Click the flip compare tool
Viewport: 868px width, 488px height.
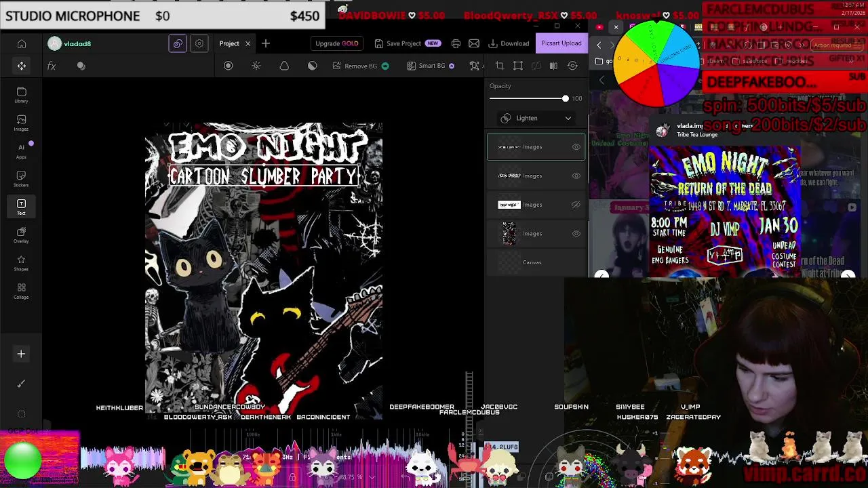553,66
